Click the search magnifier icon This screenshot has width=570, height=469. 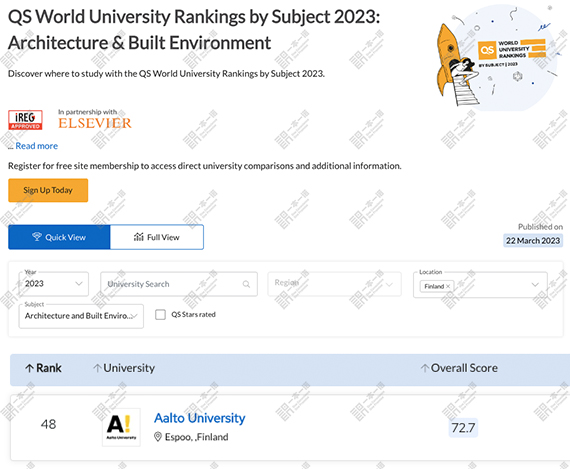(246, 284)
